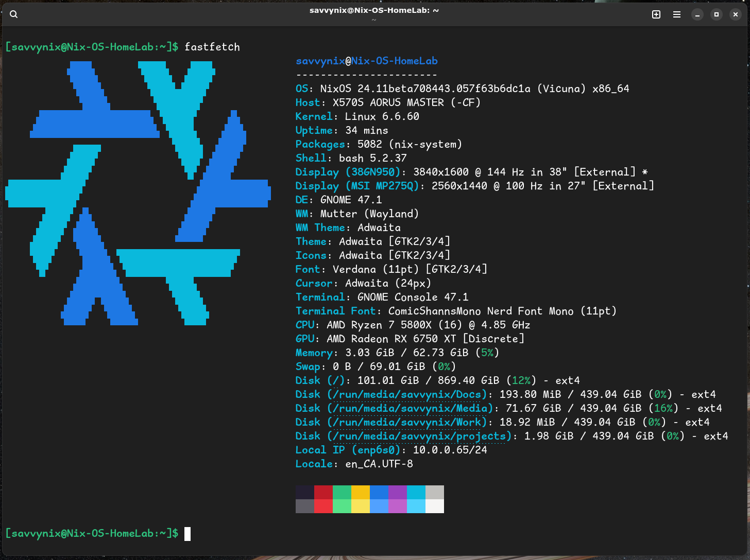
Task: Open the terminal search icon
Action: [14, 14]
